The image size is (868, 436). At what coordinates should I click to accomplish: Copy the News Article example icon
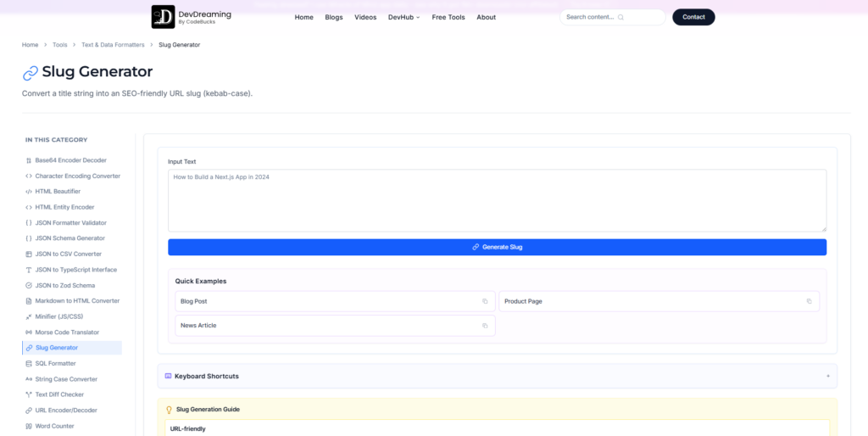pyautogui.click(x=485, y=326)
